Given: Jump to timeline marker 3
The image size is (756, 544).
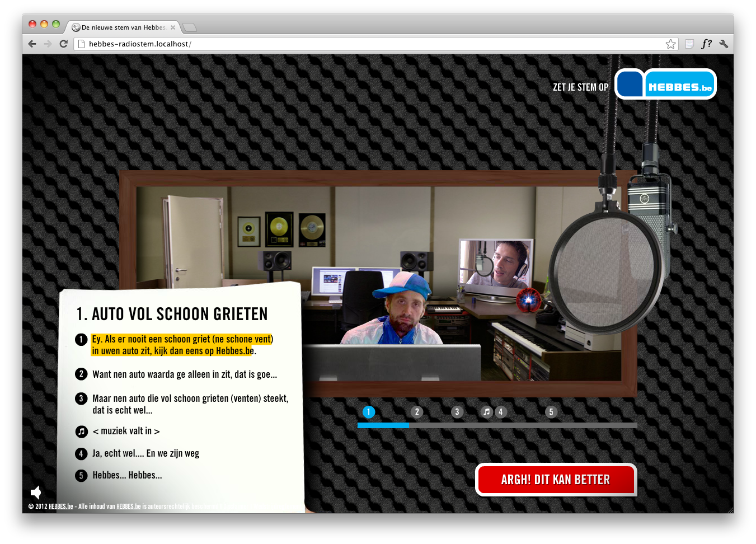Looking at the screenshot, I should [x=457, y=412].
